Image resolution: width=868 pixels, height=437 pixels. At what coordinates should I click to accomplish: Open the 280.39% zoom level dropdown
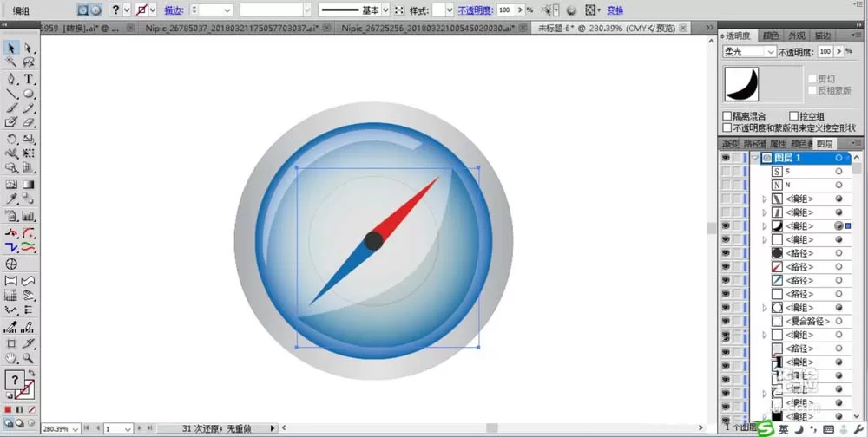[x=75, y=428]
